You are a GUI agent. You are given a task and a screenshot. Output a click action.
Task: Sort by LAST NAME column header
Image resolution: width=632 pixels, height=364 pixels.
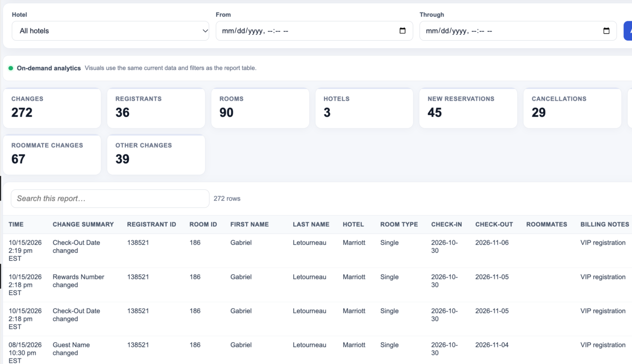(x=311, y=224)
